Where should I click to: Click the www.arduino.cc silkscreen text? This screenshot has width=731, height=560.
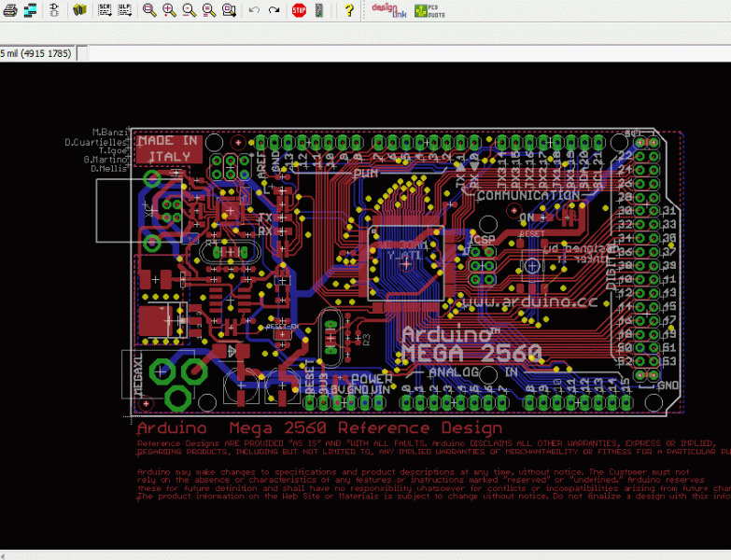(x=529, y=301)
